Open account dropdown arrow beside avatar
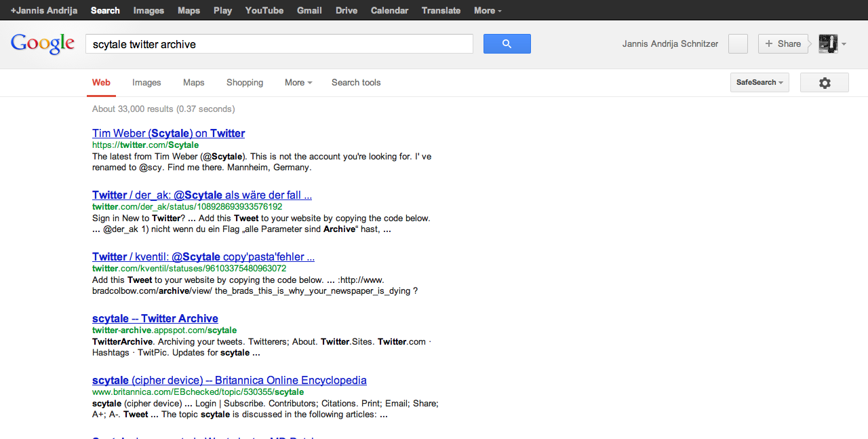The image size is (868, 439). pyautogui.click(x=844, y=45)
